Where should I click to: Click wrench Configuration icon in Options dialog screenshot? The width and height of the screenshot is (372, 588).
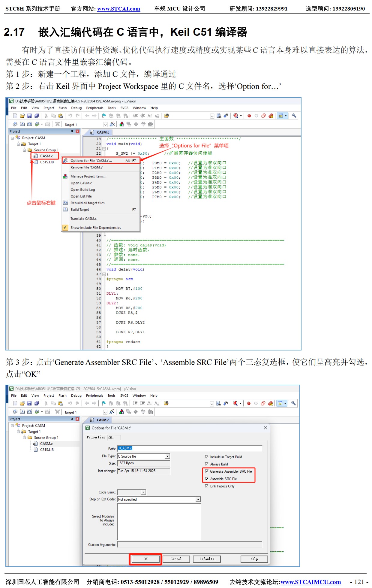coord(293,403)
